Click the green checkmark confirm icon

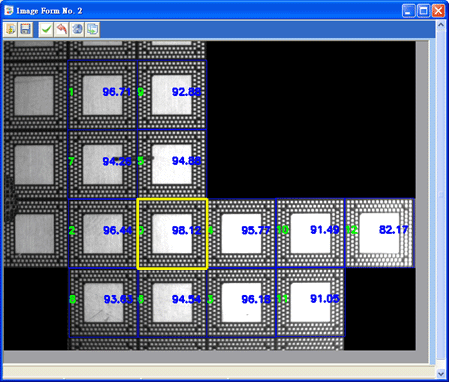46,29
